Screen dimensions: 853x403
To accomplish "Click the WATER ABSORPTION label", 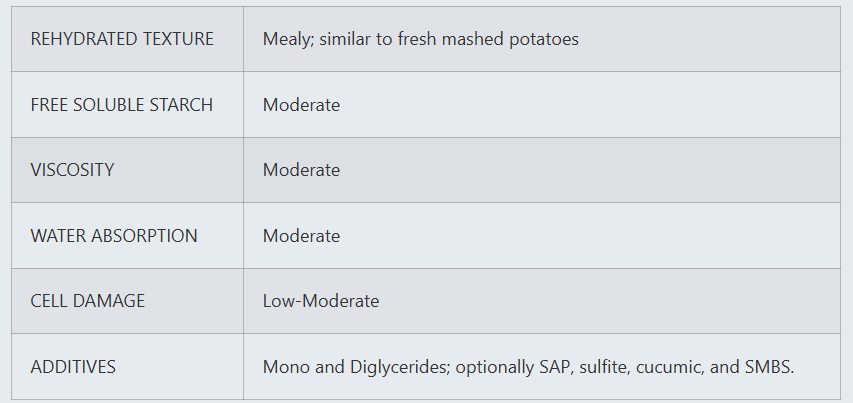I will click(114, 236).
